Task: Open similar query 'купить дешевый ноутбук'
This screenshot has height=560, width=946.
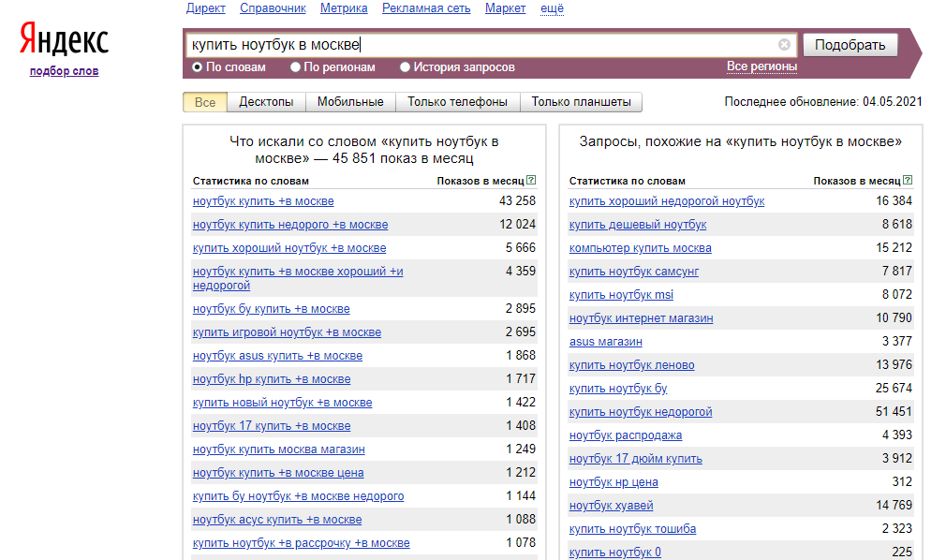Action: [638, 225]
